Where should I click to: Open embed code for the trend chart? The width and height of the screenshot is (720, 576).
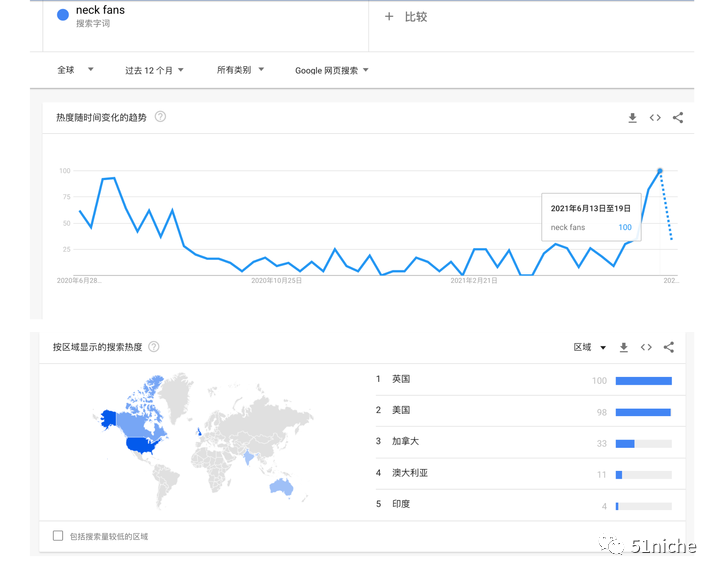(x=655, y=118)
